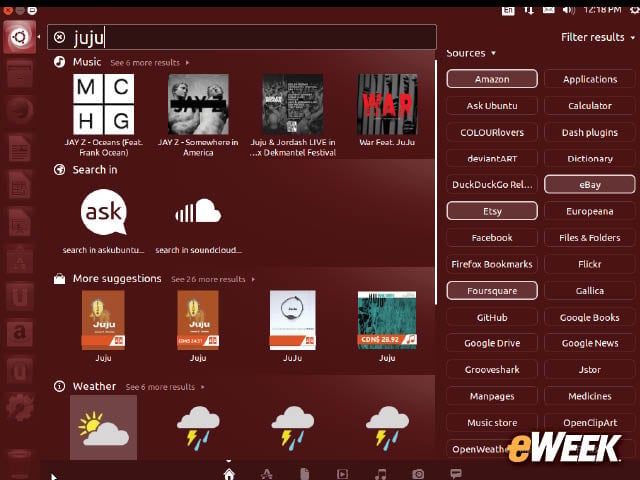Viewport: 640px width, 480px height.
Task: Enable the DuckDuckGo Rel... source filter
Action: point(492,184)
